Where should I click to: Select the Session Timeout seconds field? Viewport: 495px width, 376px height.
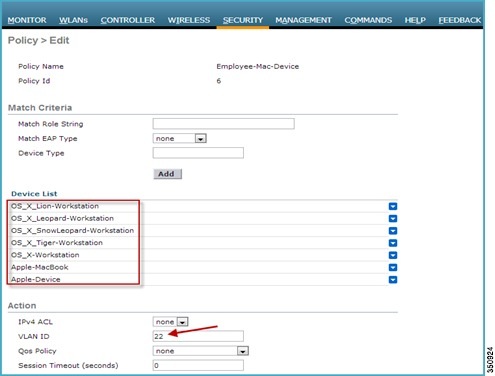pyautogui.click(x=198, y=365)
